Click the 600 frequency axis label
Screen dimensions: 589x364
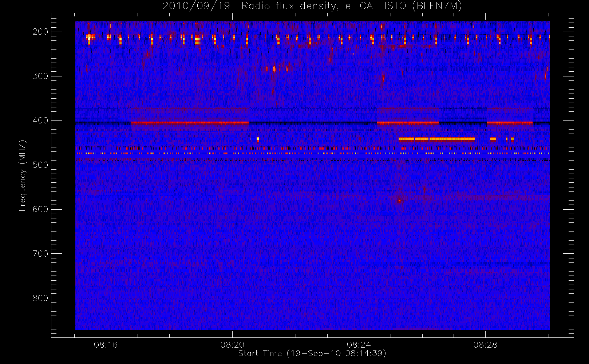(x=40, y=209)
